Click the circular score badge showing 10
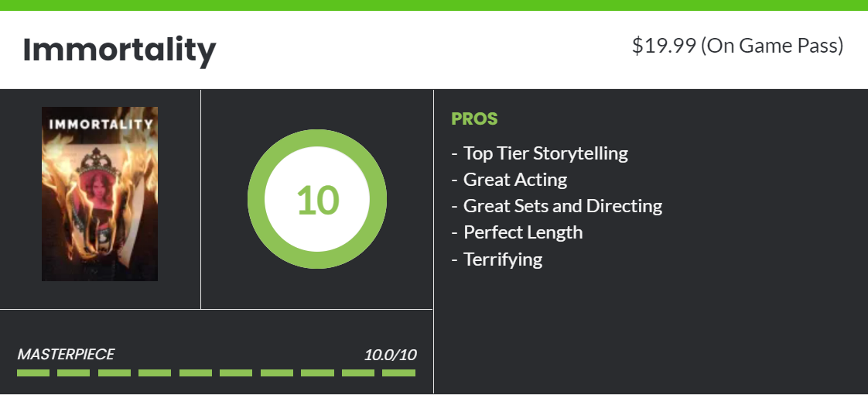Viewport: 868px width, 395px height. coord(317,200)
